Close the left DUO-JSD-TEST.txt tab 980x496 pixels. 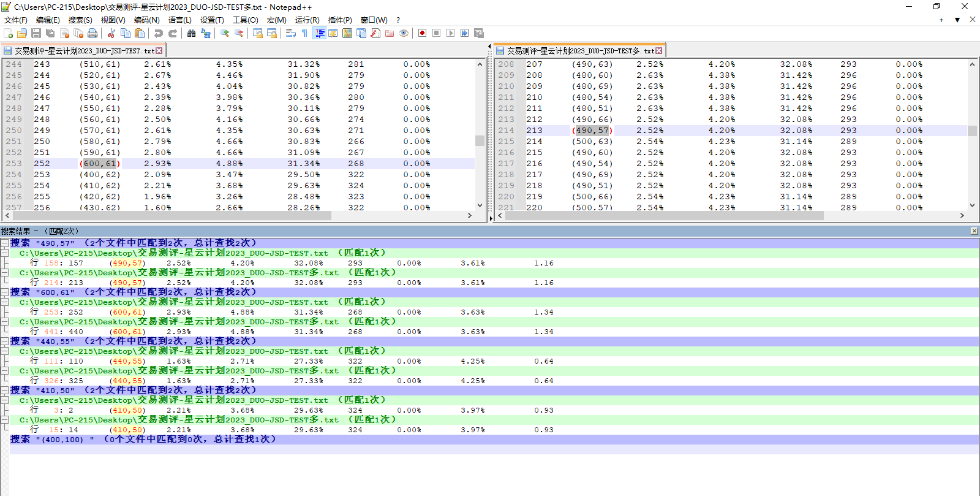pyautogui.click(x=159, y=51)
